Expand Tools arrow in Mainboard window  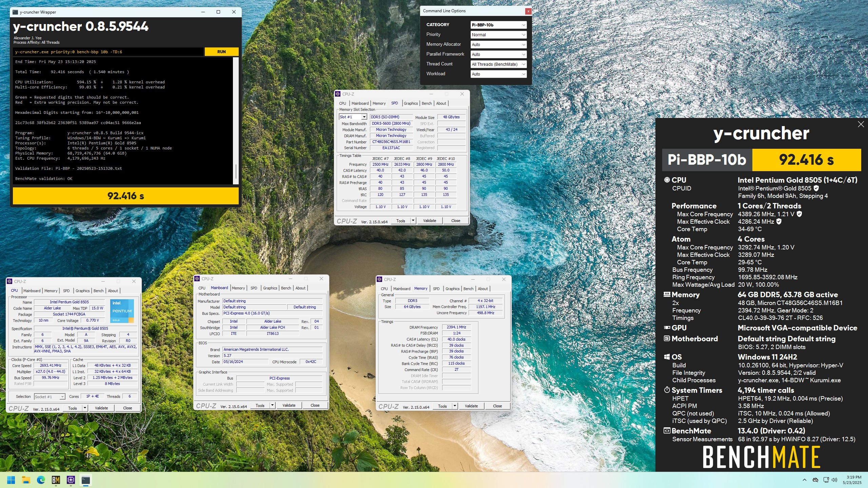[x=272, y=405]
